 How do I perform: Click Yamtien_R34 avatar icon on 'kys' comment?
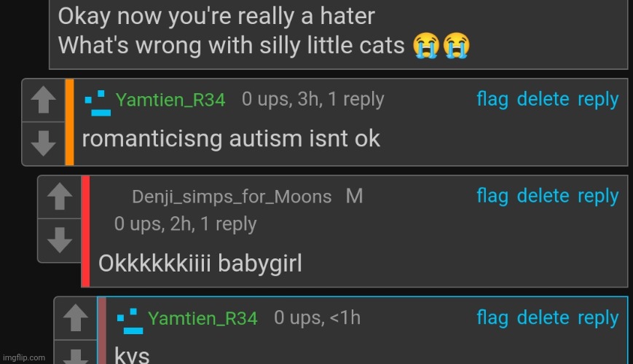130,321
